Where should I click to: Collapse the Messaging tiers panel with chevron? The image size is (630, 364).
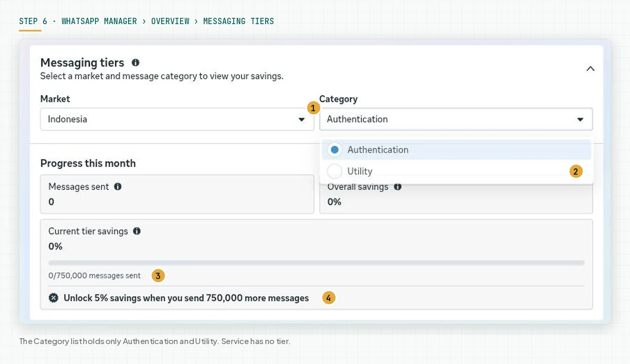click(x=590, y=69)
